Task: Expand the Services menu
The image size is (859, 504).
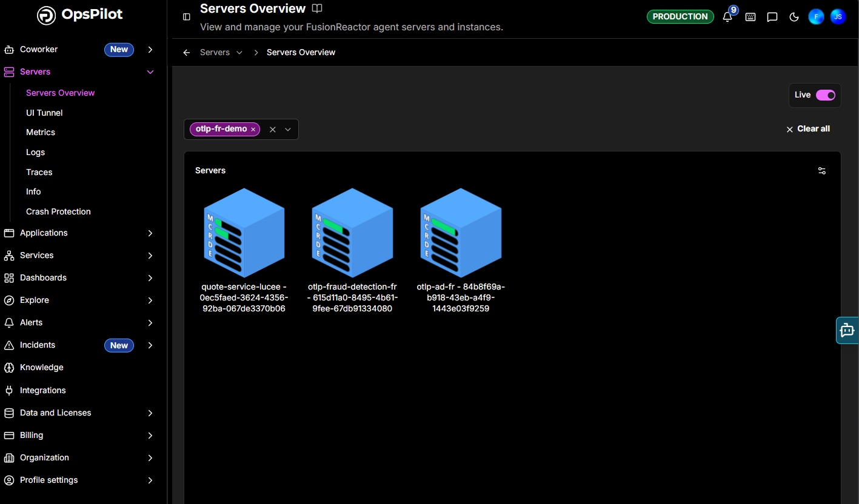Action: pyautogui.click(x=150, y=256)
